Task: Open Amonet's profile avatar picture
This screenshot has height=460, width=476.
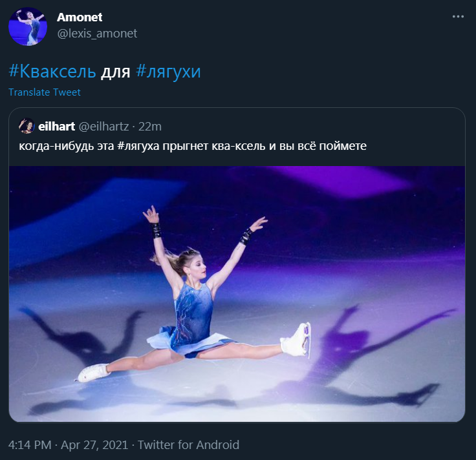Action: pos(27,26)
